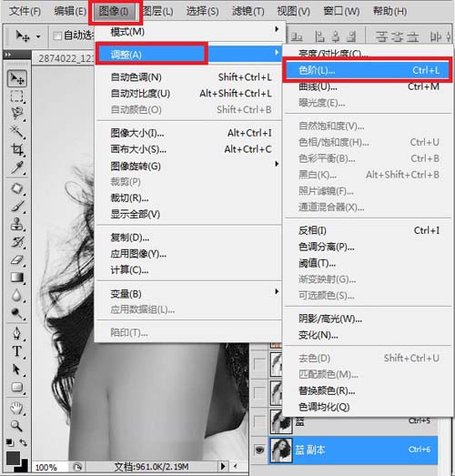This screenshot has height=476, width=455.
Task: Select the 蓝 channel thumbnail
Action: click(281, 422)
